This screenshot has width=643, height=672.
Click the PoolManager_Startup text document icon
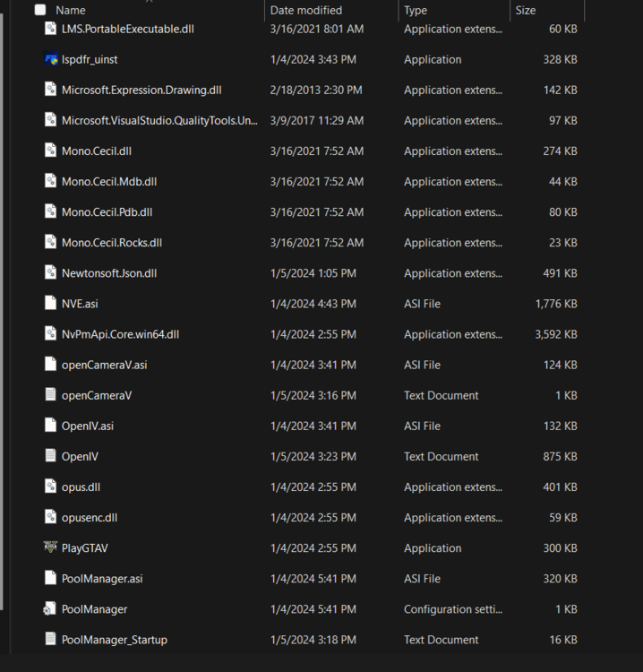coord(50,639)
